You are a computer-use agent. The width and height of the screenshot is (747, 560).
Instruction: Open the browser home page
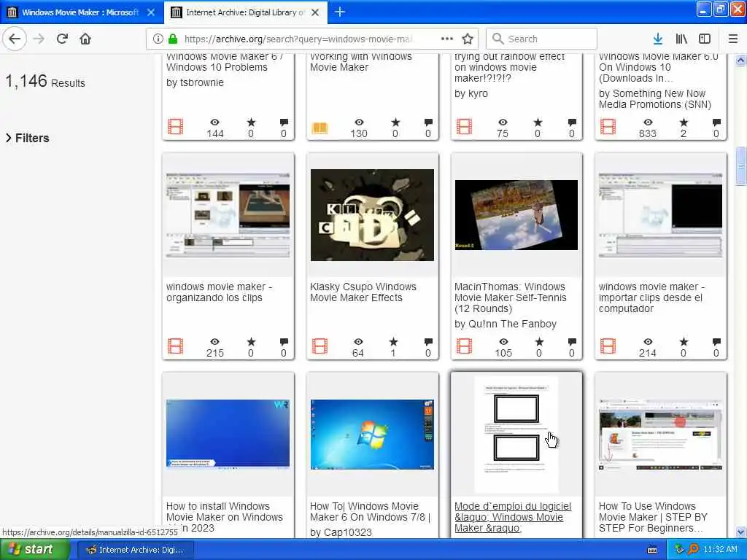tap(85, 39)
